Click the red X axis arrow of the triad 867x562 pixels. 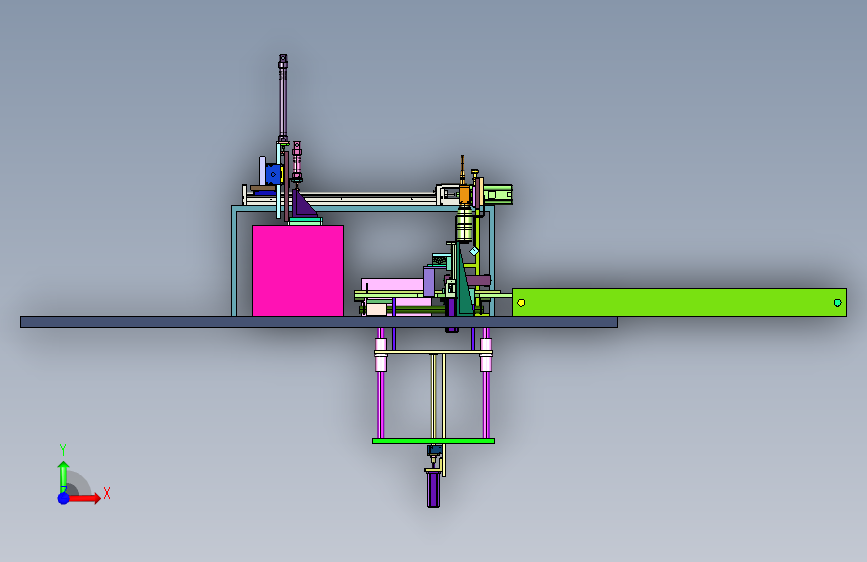click(x=84, y=498)
